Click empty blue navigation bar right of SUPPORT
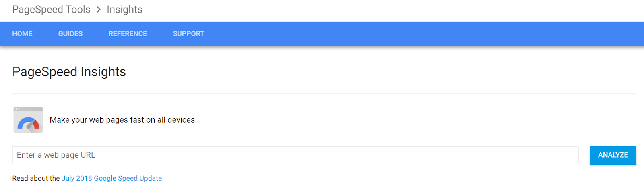The image size is (644, 194). pos(402,34)
